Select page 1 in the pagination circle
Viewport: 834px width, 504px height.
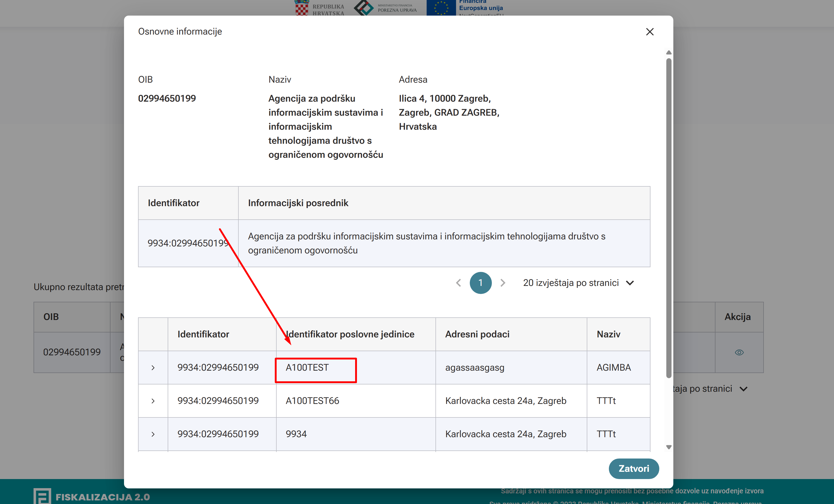(481, 283)
